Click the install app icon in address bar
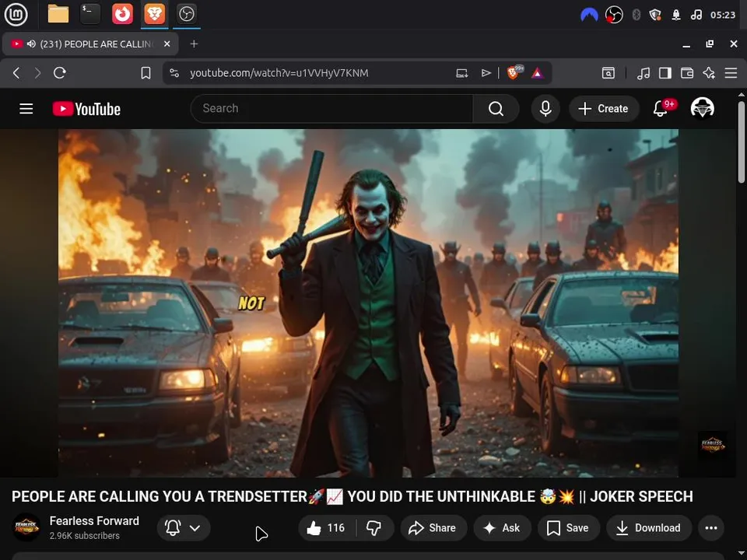Screen dimensions: 747x560 [x=461, y=73]
